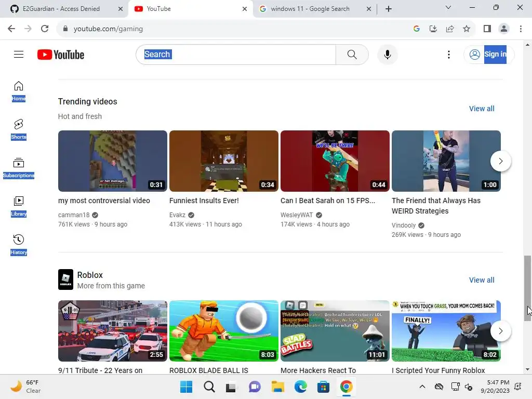This screenshot has width=532, height=399.
Task: Open the camman18 channel link
Action: [x=74, y=215]
